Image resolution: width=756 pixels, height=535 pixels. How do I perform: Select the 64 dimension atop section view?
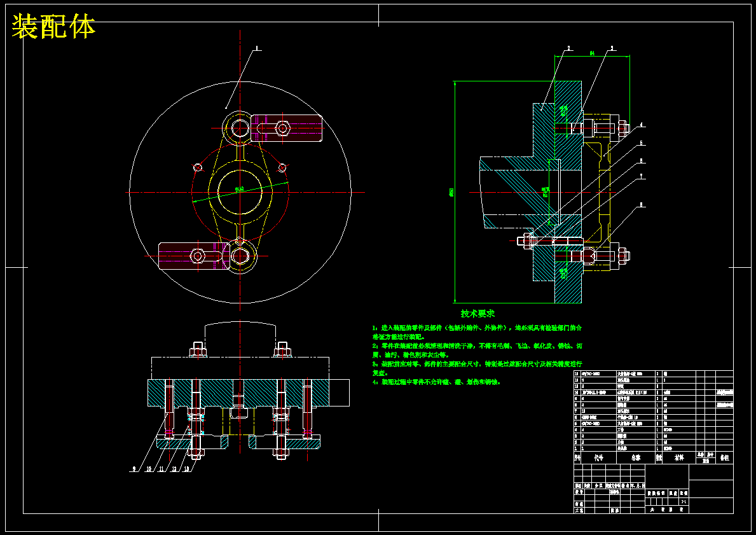(592, 52)
